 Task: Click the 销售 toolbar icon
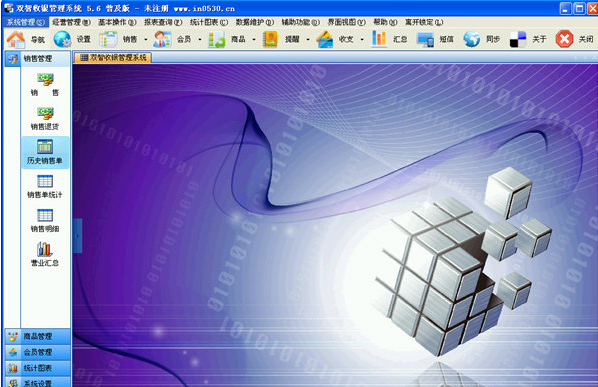(x=108, y=39)
